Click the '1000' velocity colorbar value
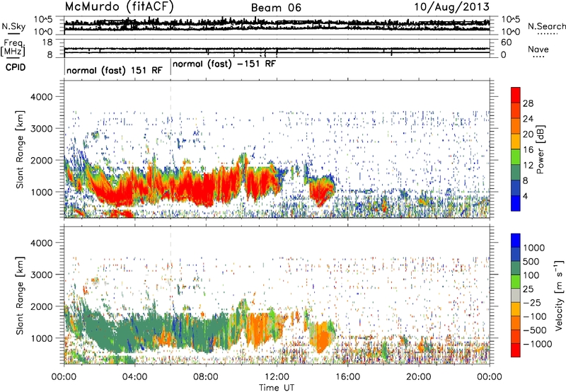Screen dimensions: 566x392 pos(533,248)
